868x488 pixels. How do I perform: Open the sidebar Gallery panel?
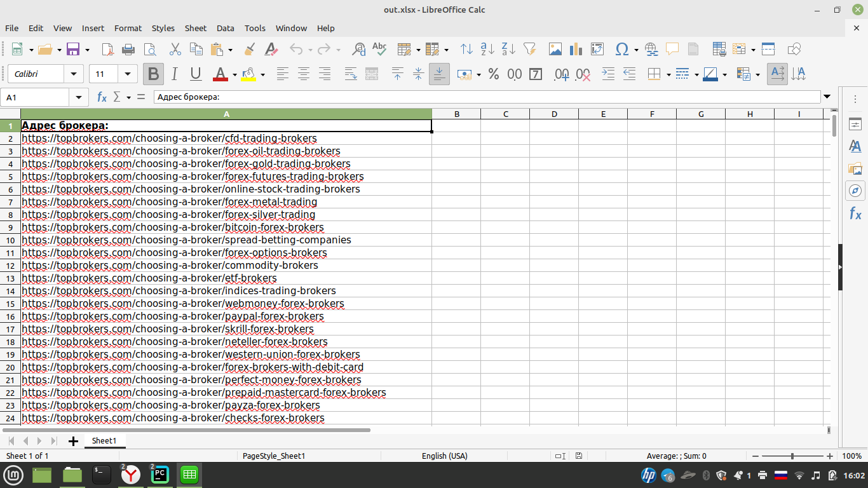point(855,168)
